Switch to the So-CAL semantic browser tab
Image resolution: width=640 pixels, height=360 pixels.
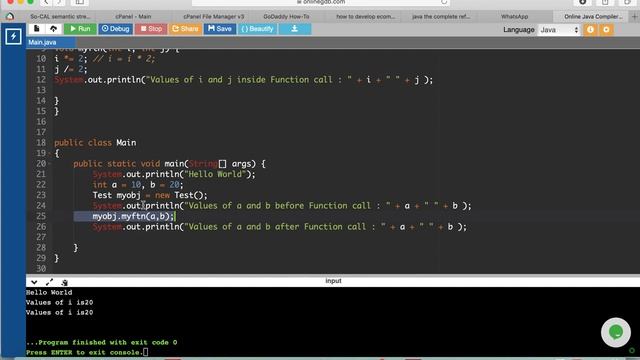tap(60, 17)
